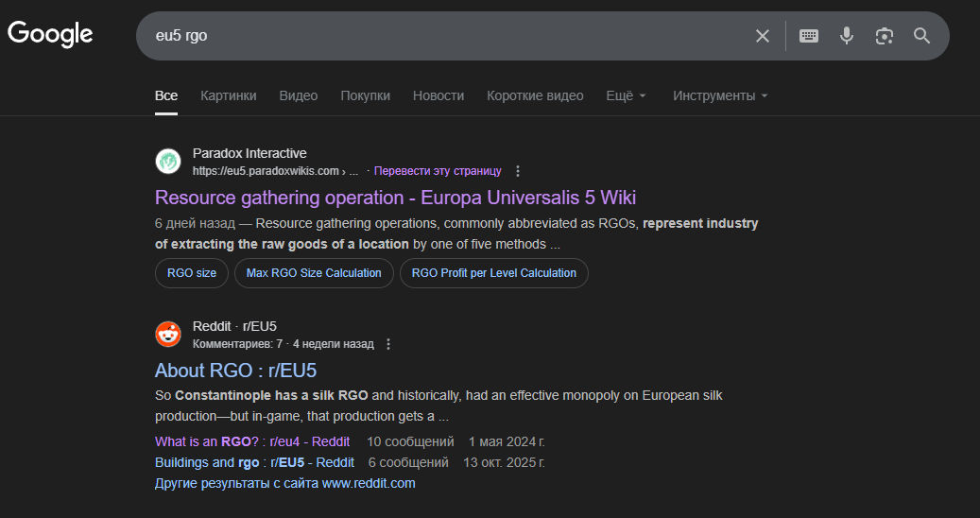Switch to the "Видео" tab

click(298, 95)
